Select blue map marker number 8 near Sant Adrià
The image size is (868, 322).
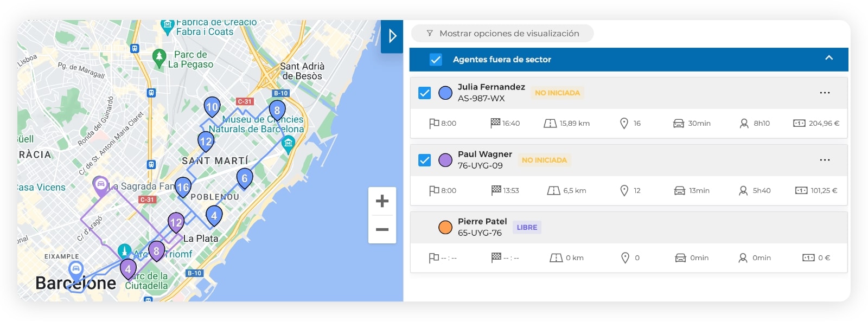(x=277, y=111)
